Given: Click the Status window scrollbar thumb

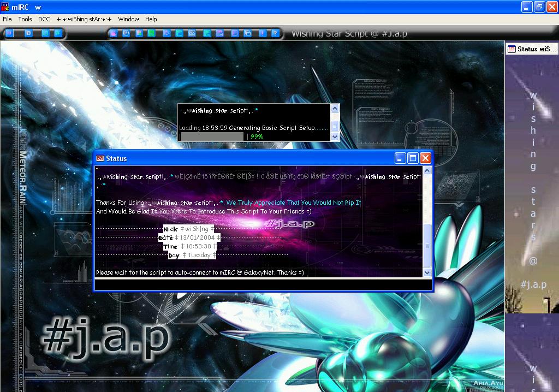Looking at the screenshot, I should click(427, 246).
